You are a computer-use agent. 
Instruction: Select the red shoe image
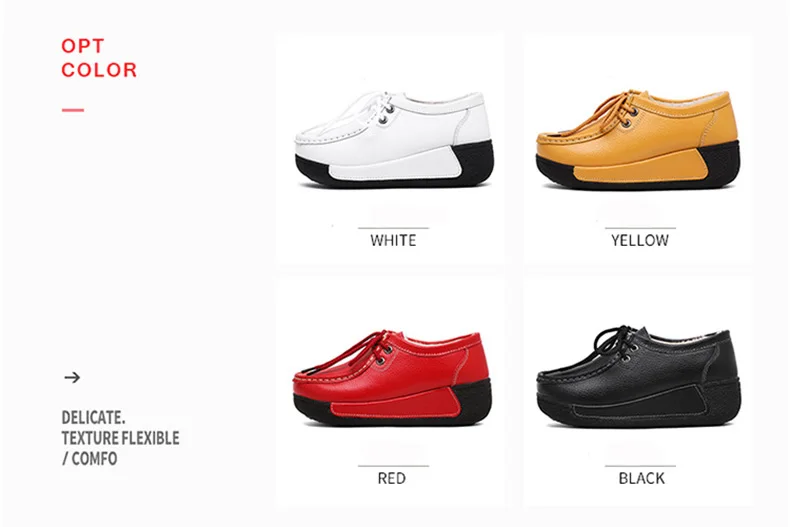click(x=392, y=378)
